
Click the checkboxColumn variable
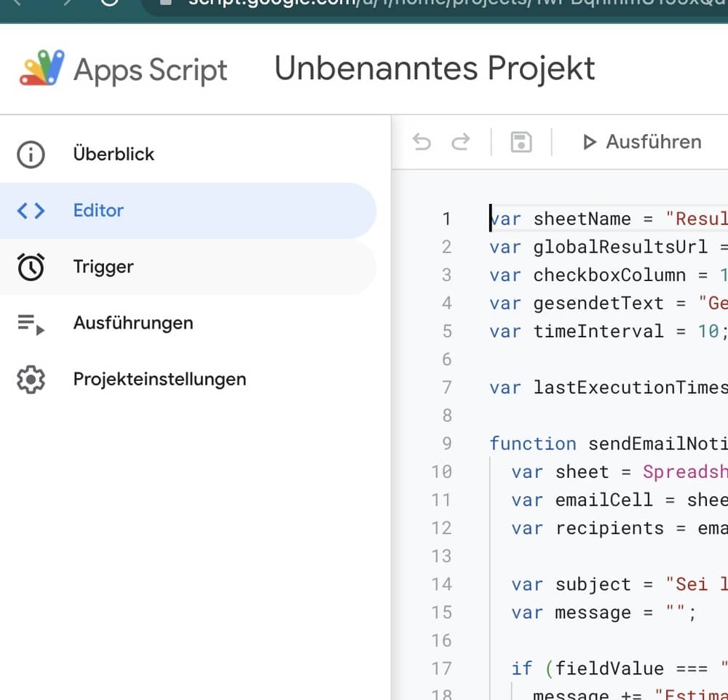point(609,275)
